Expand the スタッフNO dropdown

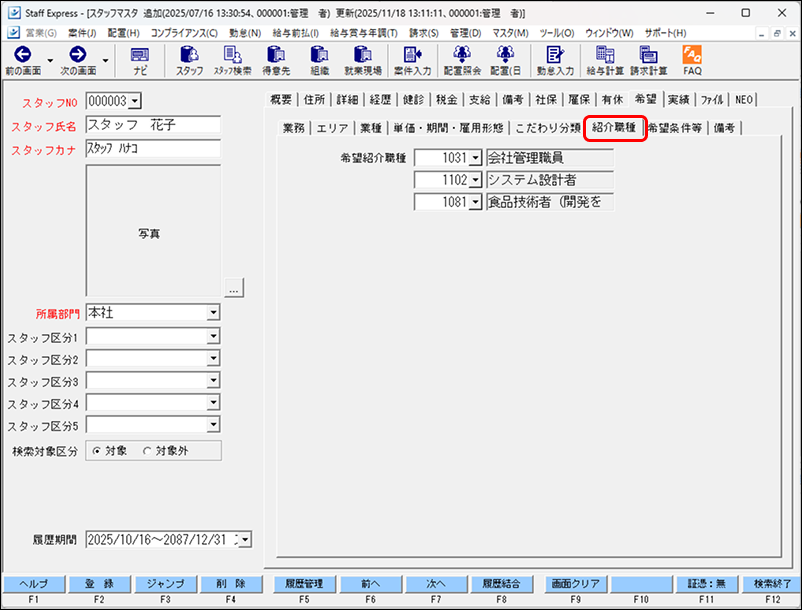pyautogui.click(x=135, y=100)
